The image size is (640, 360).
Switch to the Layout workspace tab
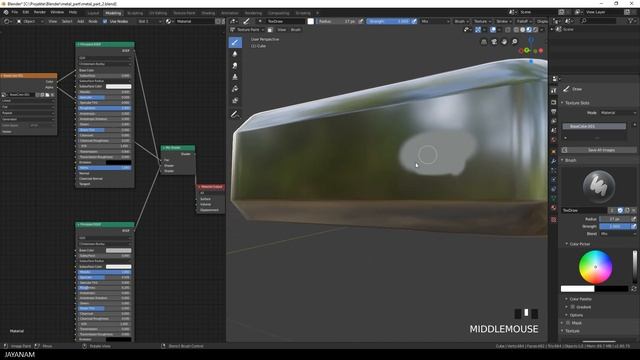coord(93,13)
